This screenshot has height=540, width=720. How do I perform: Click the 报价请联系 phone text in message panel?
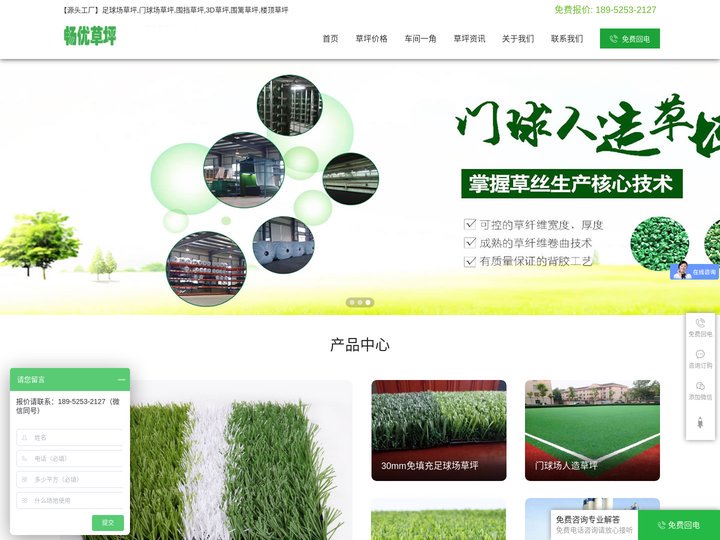point(68,406)
